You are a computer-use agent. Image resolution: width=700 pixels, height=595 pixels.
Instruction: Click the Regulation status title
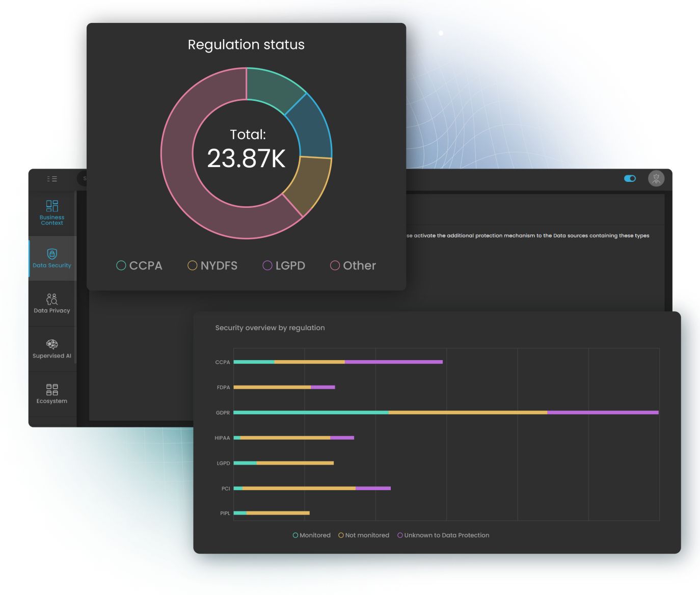(246, 45)
